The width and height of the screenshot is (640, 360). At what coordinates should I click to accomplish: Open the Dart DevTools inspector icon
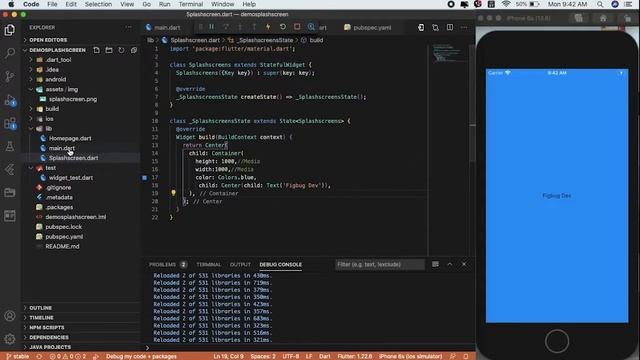point(311,27)
